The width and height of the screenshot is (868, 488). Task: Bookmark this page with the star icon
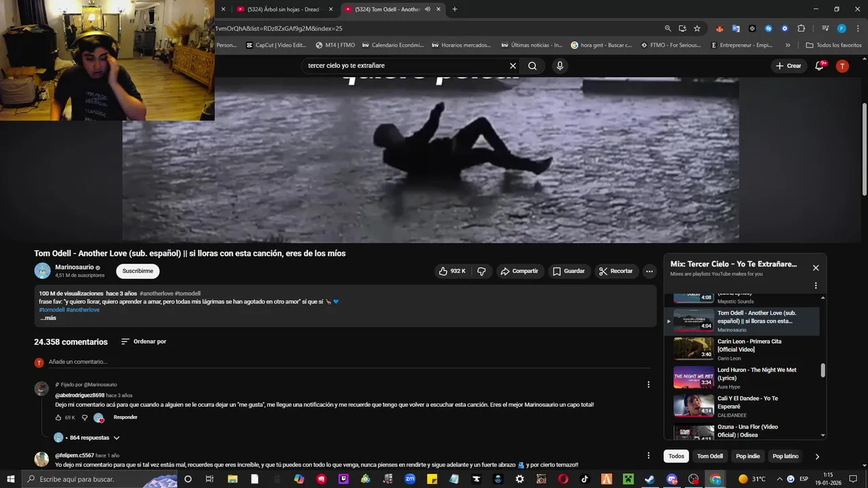click(697, 28)
